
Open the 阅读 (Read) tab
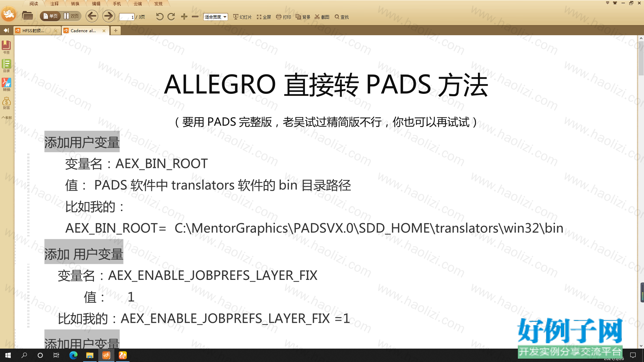coord(34,4)
